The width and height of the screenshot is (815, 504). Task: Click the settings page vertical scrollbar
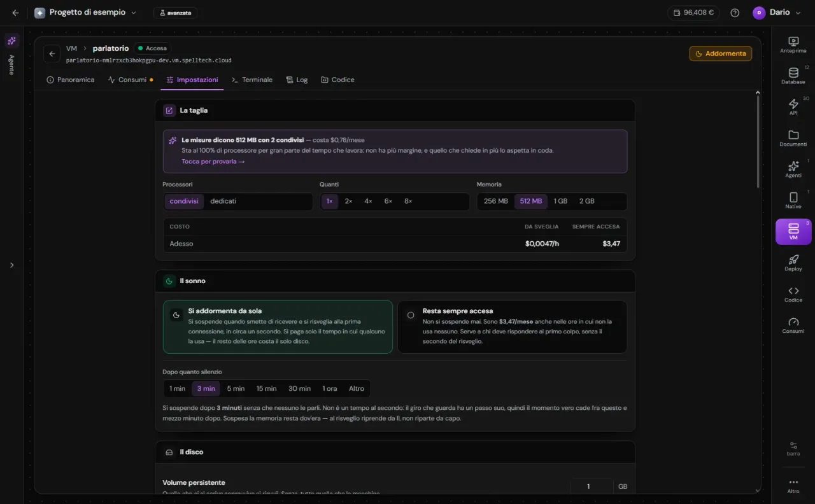(757, 140)
